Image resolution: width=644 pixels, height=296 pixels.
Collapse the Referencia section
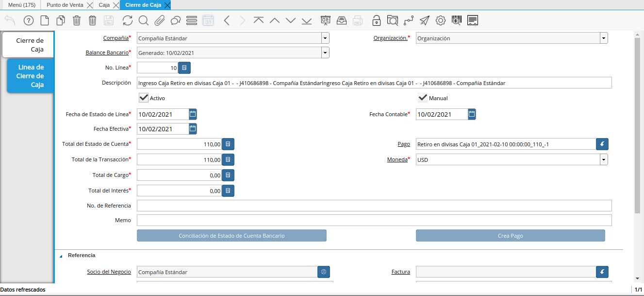[x=61, y=256]
